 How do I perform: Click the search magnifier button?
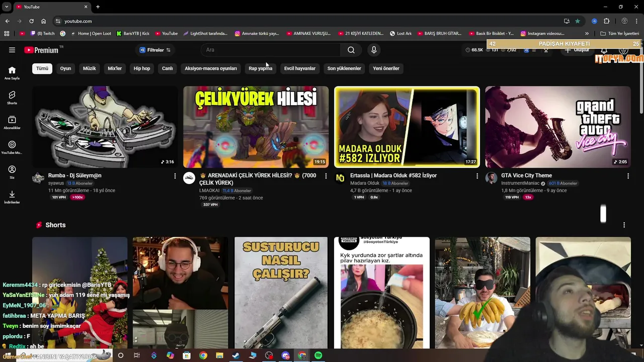pyautogui.click(x=351, y=50)
